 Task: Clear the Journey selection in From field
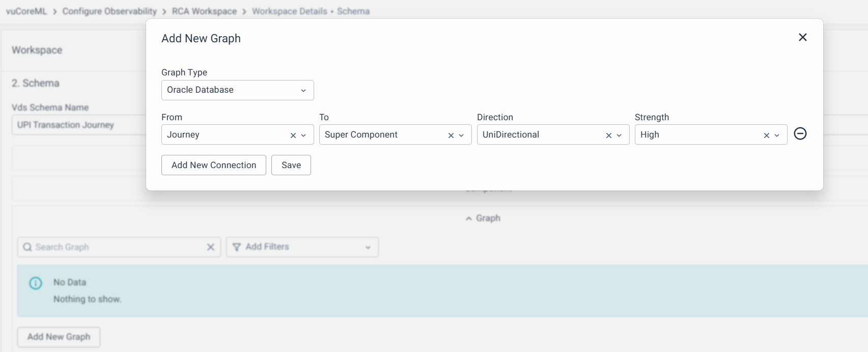[293, 136]
